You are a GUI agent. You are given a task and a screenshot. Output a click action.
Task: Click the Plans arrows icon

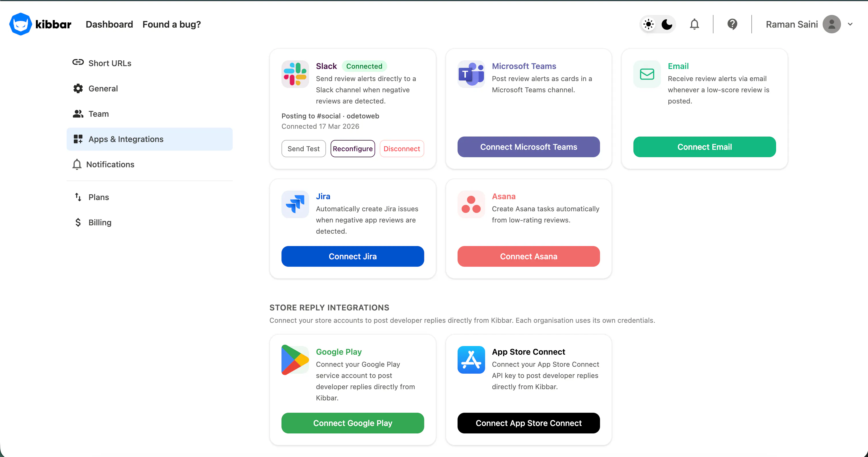pos(78,197)
